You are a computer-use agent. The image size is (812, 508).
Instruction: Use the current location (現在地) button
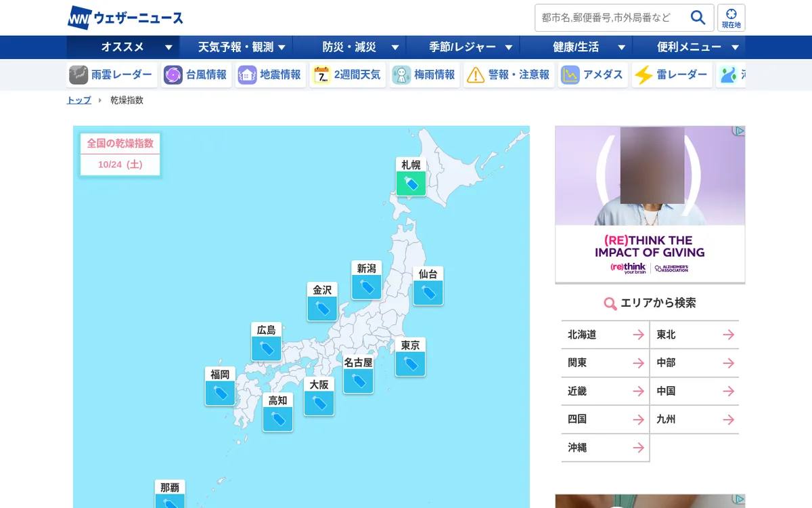click(x=731, y=18)
